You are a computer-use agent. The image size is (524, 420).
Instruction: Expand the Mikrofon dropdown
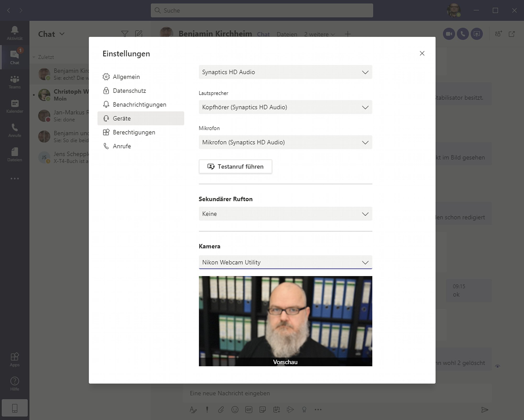tap(285, 142)
